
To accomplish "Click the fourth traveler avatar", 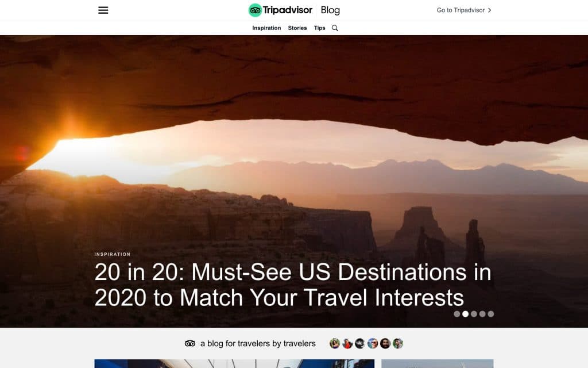I will (373, 343).
